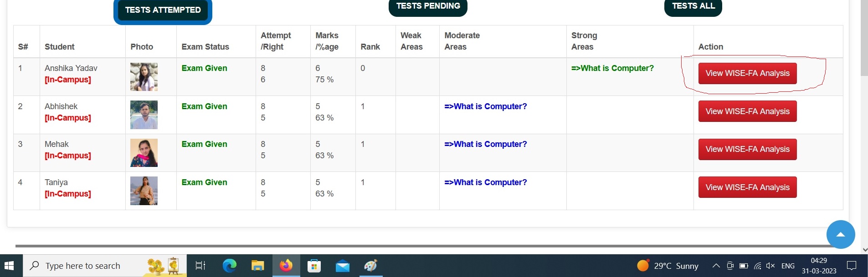Viewport: 868px width, 277px height.
Task: Open the Mail app in taskbar
Action: (342, 266)
